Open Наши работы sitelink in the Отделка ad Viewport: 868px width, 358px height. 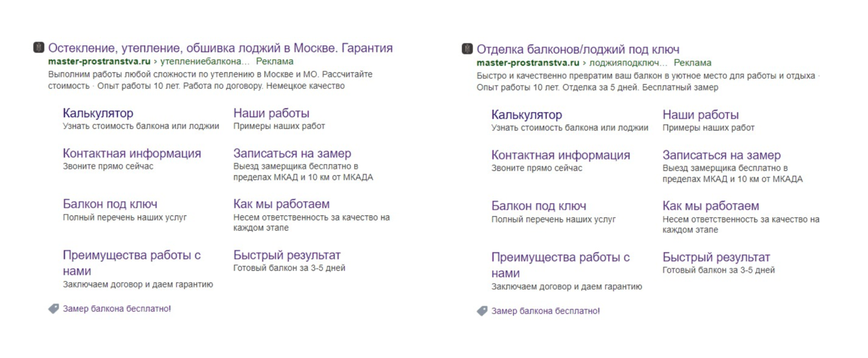700,115
